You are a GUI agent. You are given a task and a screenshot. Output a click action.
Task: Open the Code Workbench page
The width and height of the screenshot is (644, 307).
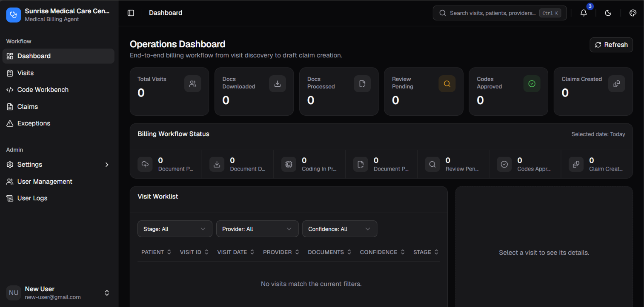(59, 90)
